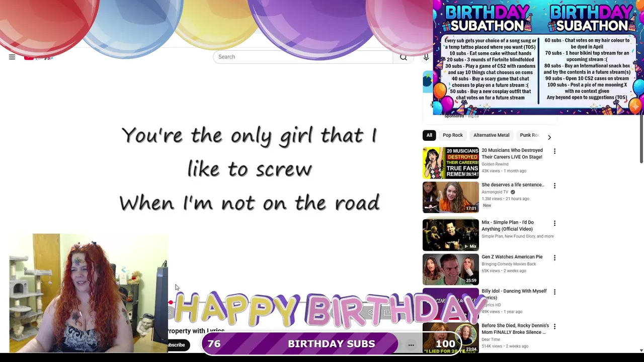The height and width of the screenshot is (362, 644).
Task: Click the Bringing Comedy Movies Back channel name
Action: coord(509,264)
